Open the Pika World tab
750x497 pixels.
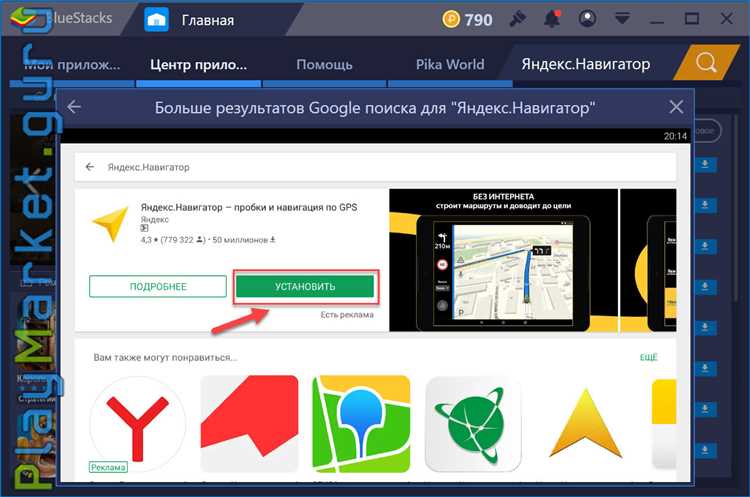point(450,65)
